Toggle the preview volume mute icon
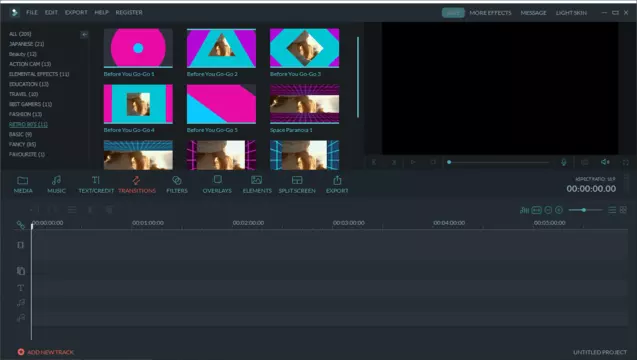The width and height of the screenshot is (637, 360). [x=605, y=162]
